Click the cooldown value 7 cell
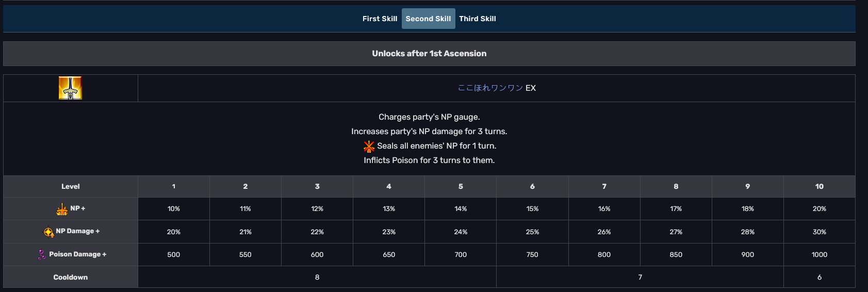 coord(640,277)
